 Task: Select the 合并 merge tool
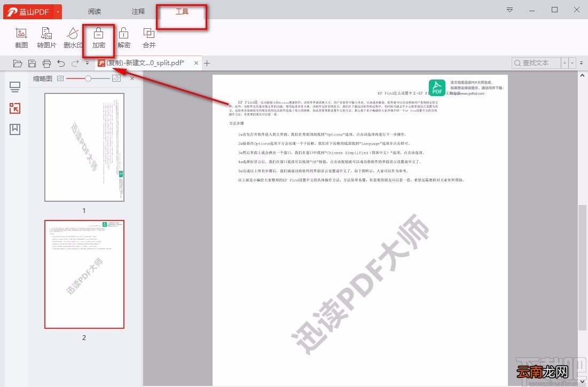pos(149,38)
